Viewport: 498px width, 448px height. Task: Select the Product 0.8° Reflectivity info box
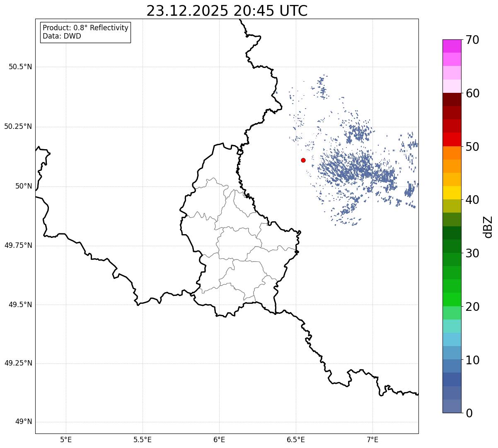pos(86,32)
